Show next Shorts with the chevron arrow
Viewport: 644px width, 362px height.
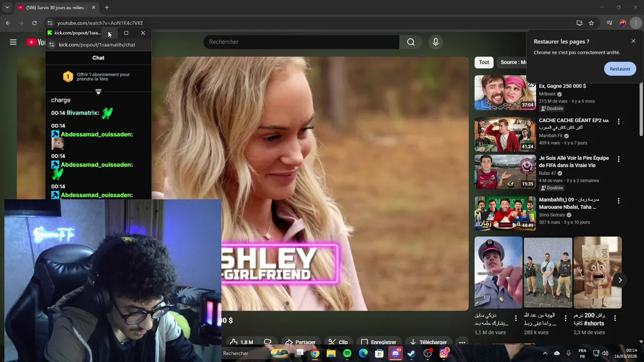pos(620,281)
